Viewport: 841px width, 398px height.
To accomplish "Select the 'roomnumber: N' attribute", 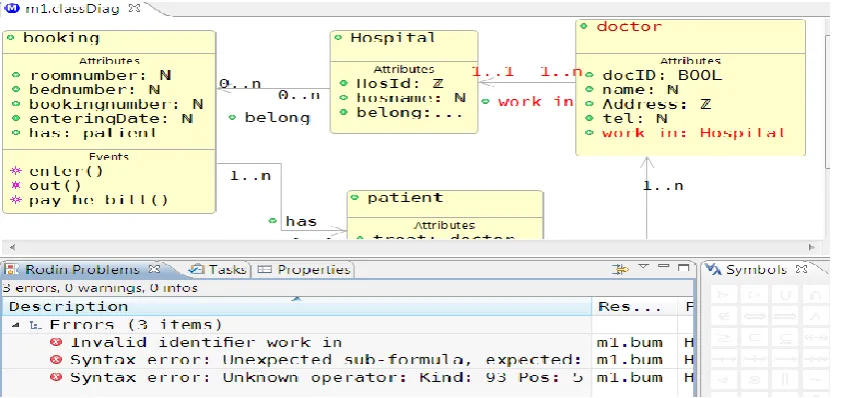I will tap(101, 76).
